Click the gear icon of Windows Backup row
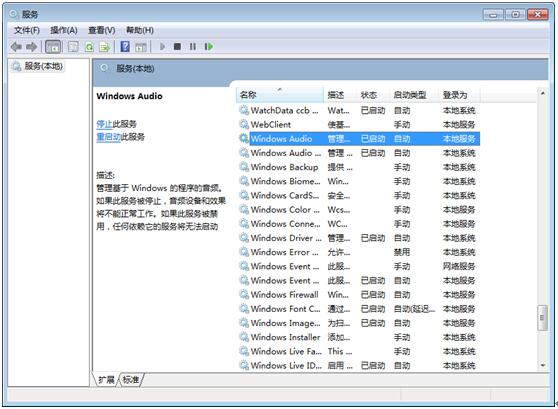Viewport: 558px width, 409px height. 244,167
